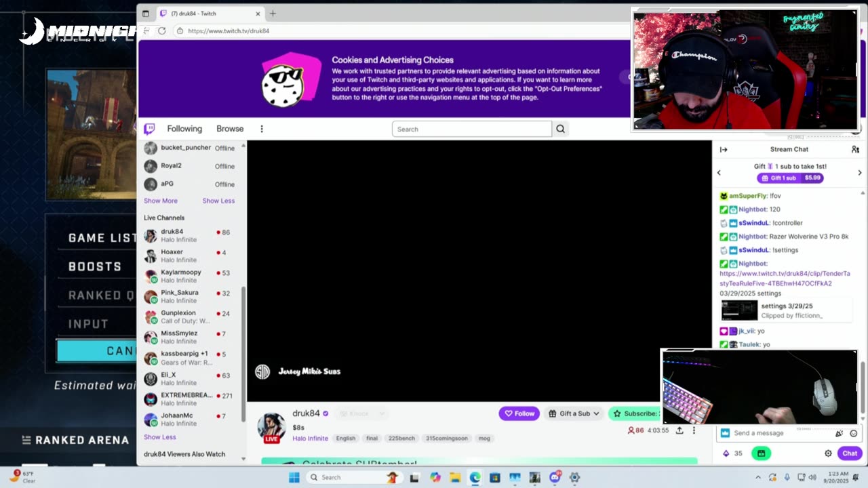
Task: Open stream options three-dot menu
Action: pyautogui.click(x=694, y=430)
